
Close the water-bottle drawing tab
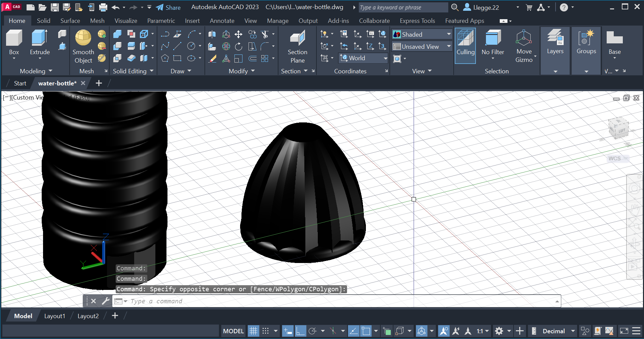[83, 83]
